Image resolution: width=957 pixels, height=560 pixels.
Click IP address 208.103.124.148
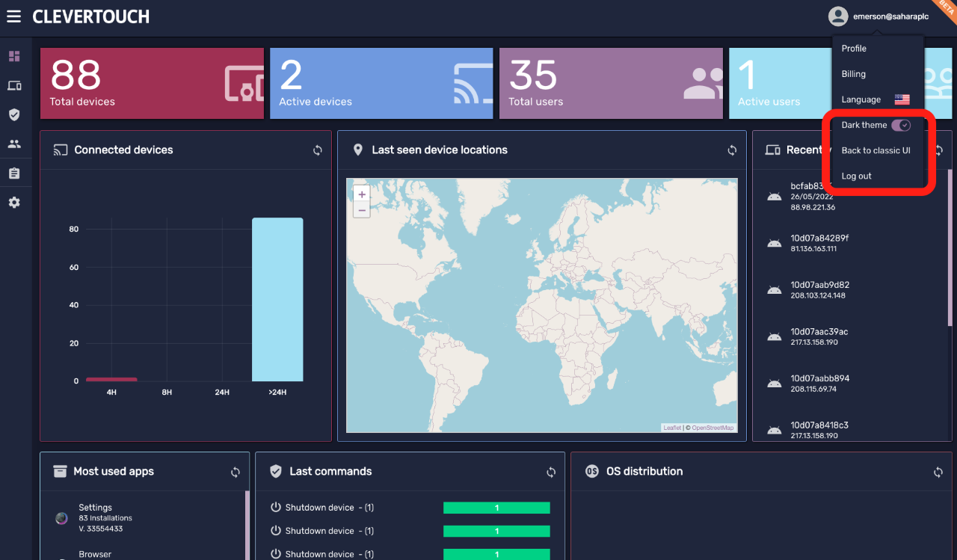pyautogui.click(x=818, y=295)
